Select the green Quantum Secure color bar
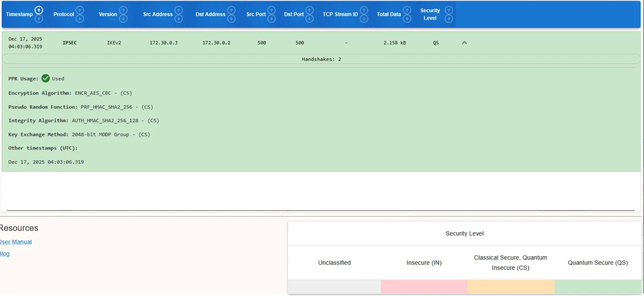This screenshot has width=644, height=296. pos(598,287)
